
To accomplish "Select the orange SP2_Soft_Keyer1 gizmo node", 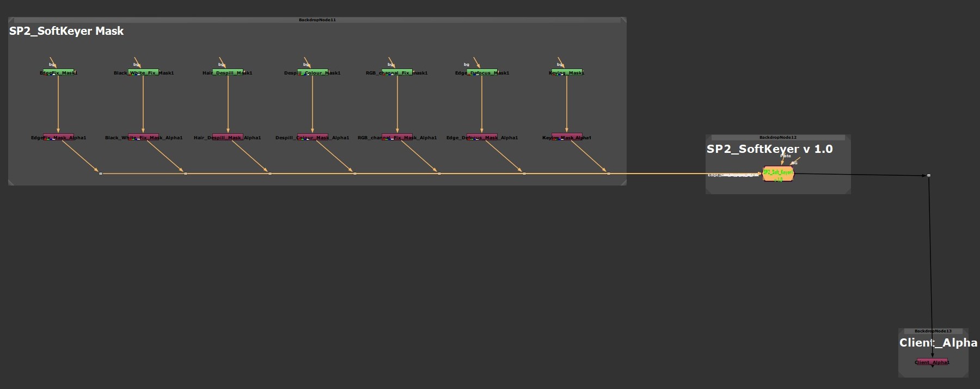I will point(777,174).
